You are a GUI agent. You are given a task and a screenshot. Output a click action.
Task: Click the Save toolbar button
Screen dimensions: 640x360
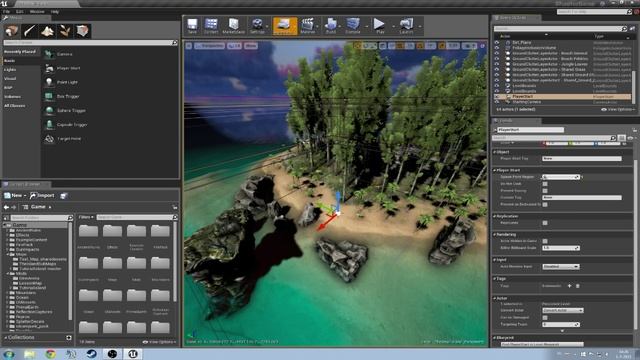192,26
